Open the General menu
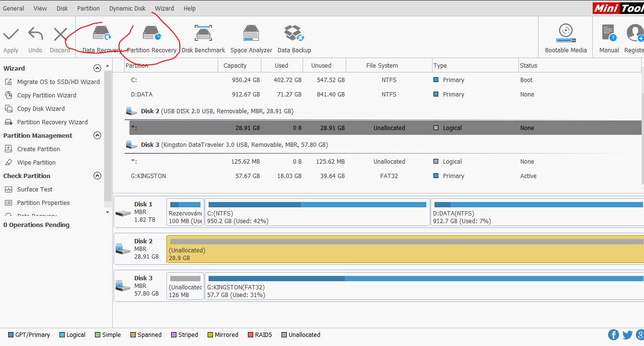This screenshot has height=346, width=644. point(13,9)
